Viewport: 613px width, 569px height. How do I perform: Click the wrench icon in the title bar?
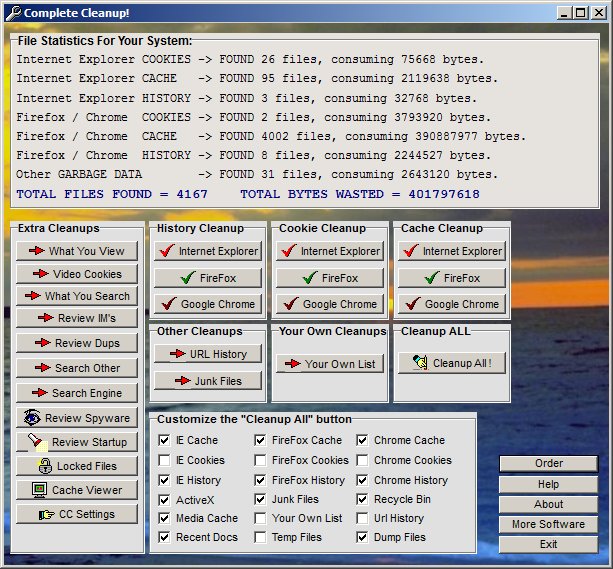[13, 13]
